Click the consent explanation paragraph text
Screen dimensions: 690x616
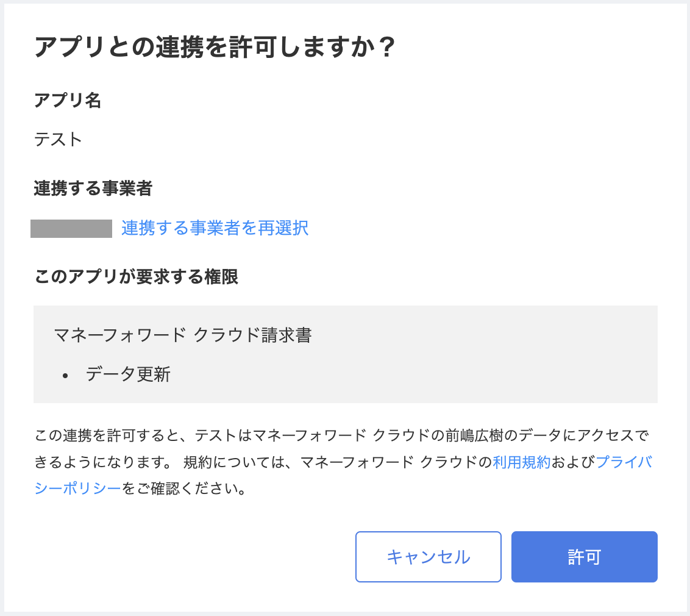(x=244, y=436)
